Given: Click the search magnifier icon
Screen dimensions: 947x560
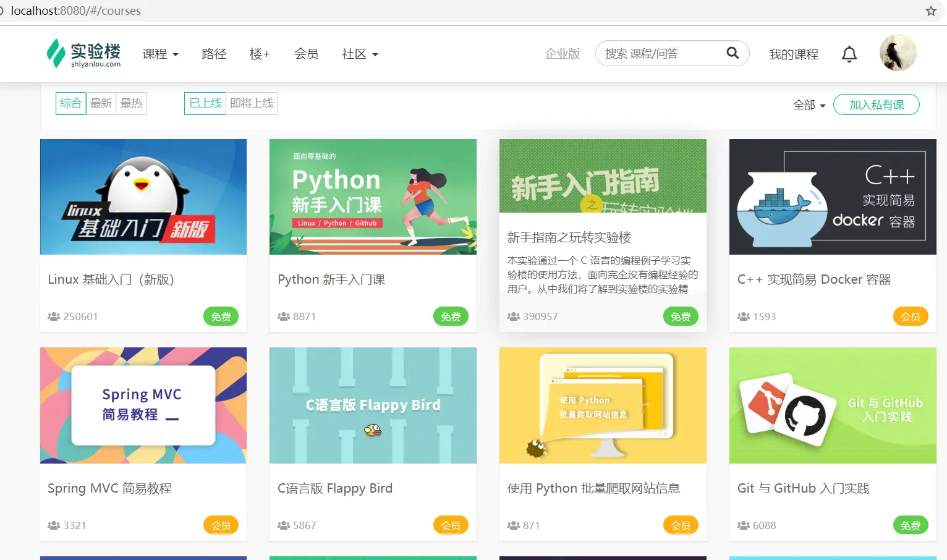Looking at the screenshot, I should (x=733, y=53).
